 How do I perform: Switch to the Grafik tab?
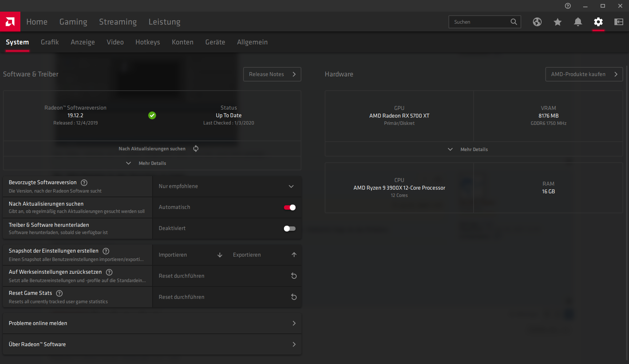click(x=50, y=42)
